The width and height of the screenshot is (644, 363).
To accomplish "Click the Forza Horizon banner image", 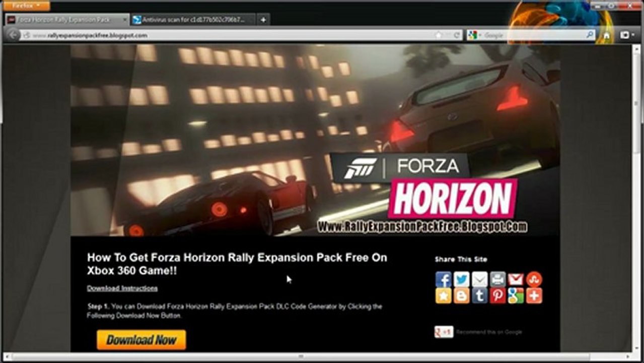I will [315, 140].
